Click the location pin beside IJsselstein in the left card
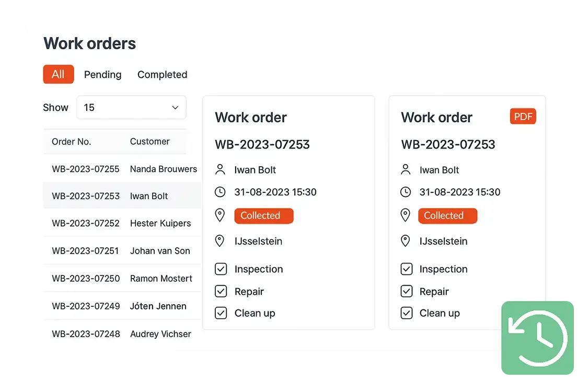 coord(220,241)
